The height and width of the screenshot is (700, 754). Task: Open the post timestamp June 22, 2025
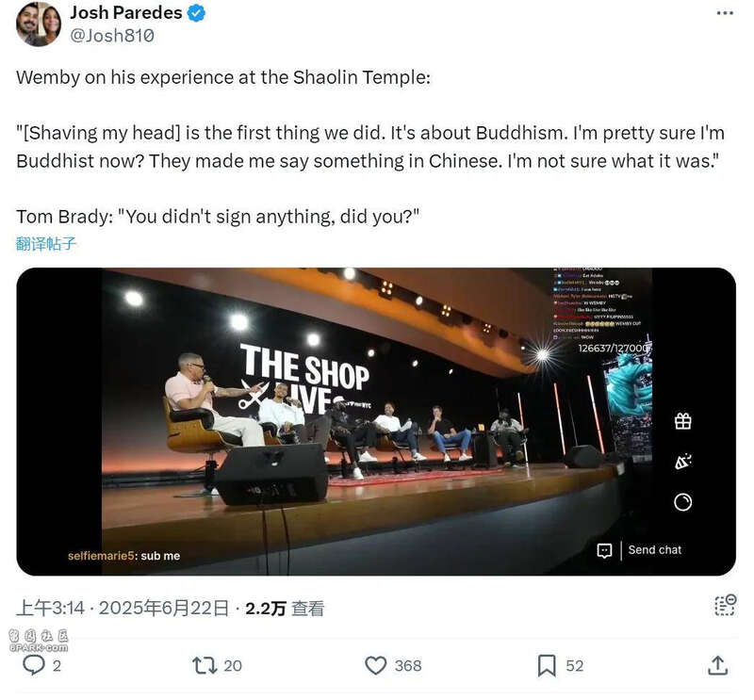click(123, 609)
